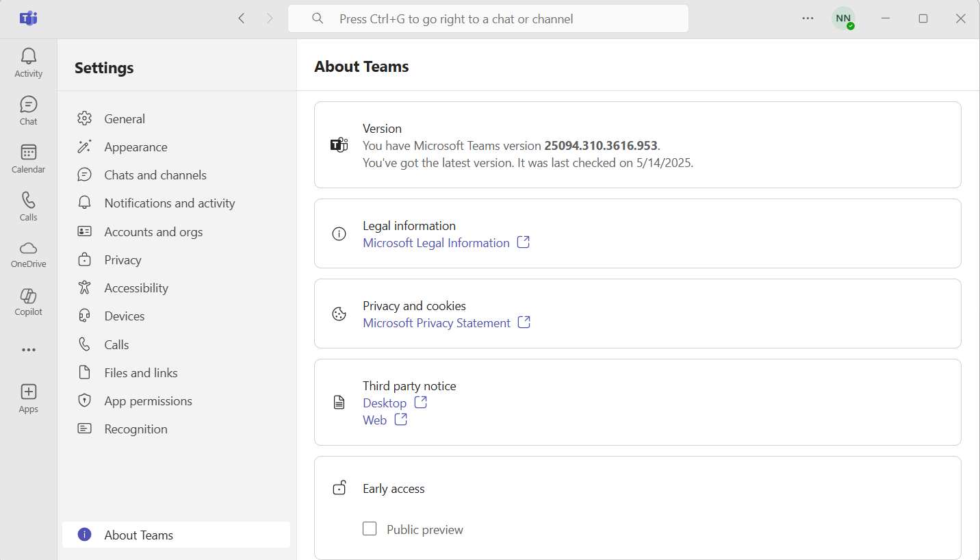This screenshot has height=560, width=980.
Task: Click the back navigation arrow
Action: click(x=242, y=18)
